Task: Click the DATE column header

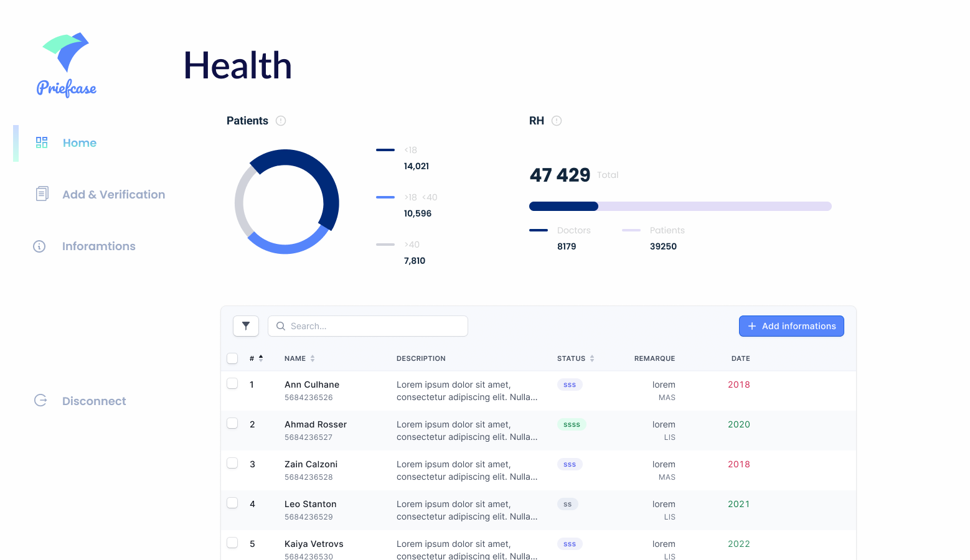Action: pos(740,358)
